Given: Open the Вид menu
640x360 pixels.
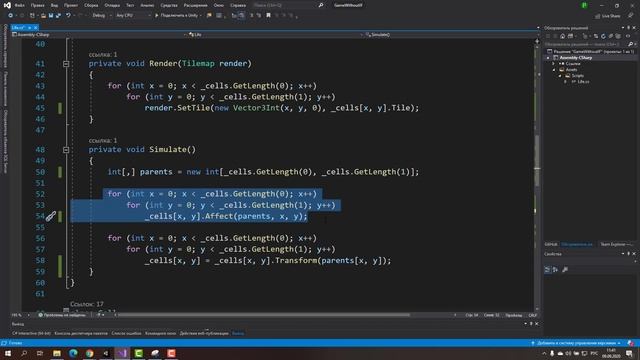Looking at the screenshot, I should tap(54, 5).
